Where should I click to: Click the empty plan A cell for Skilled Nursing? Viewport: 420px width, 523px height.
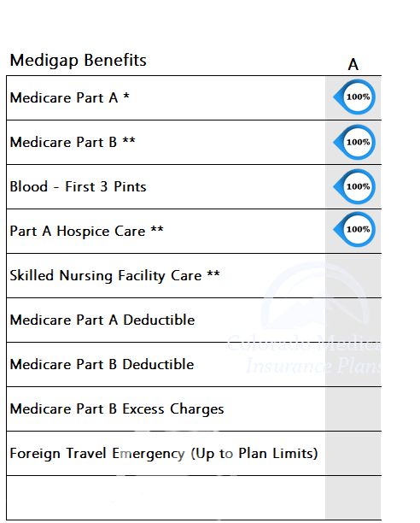pos(353,276)
